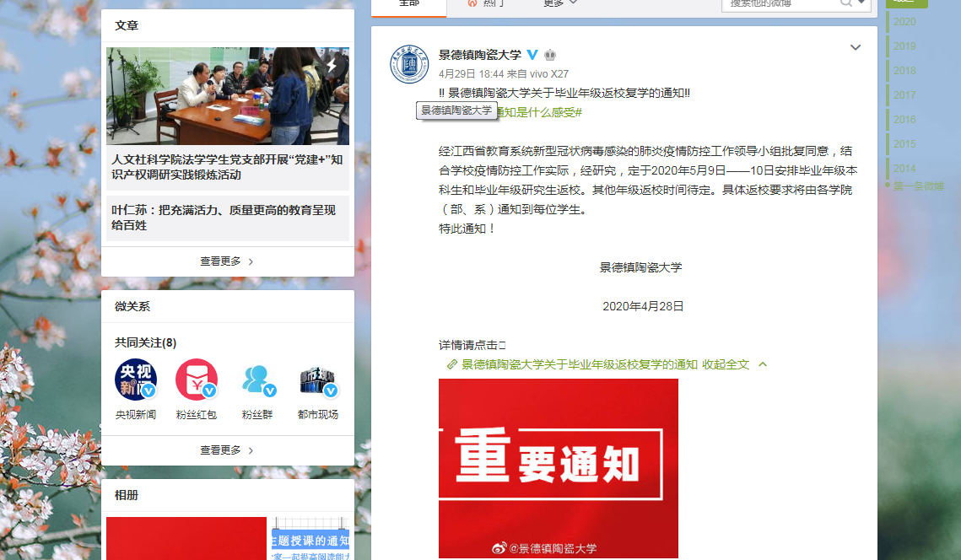Jump to 2018 in the timeline
Screen dimensions: 961x560
pos(904,71)
